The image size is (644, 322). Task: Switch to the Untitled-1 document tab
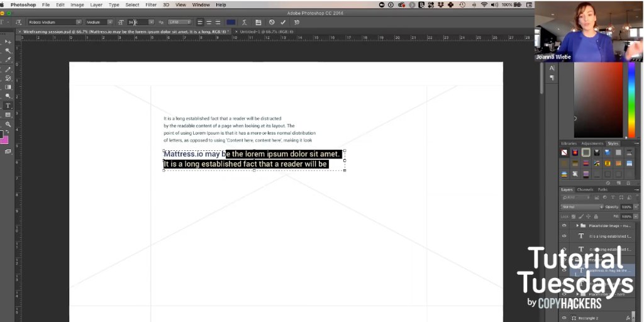(266, 31)
